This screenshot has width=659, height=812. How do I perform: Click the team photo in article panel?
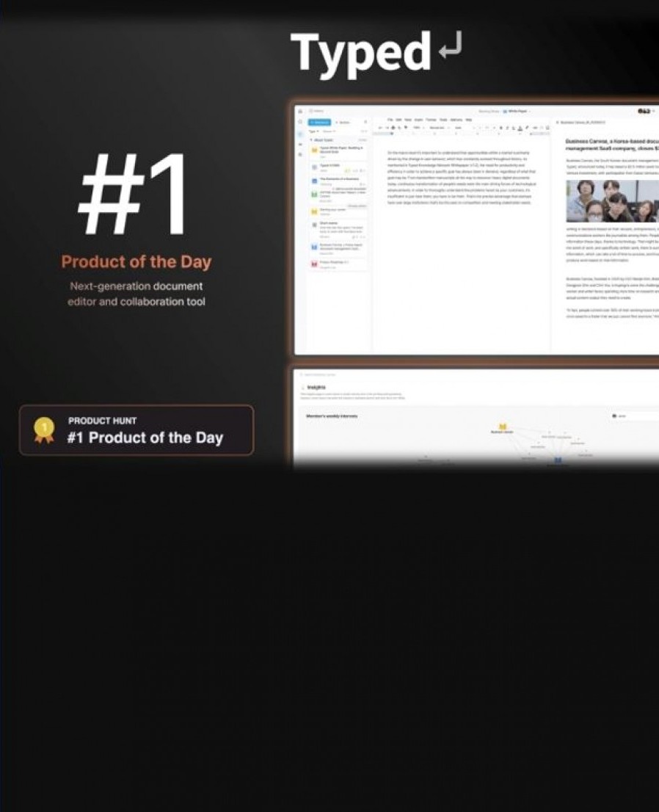pyautogui.click(x=613, y=201)
